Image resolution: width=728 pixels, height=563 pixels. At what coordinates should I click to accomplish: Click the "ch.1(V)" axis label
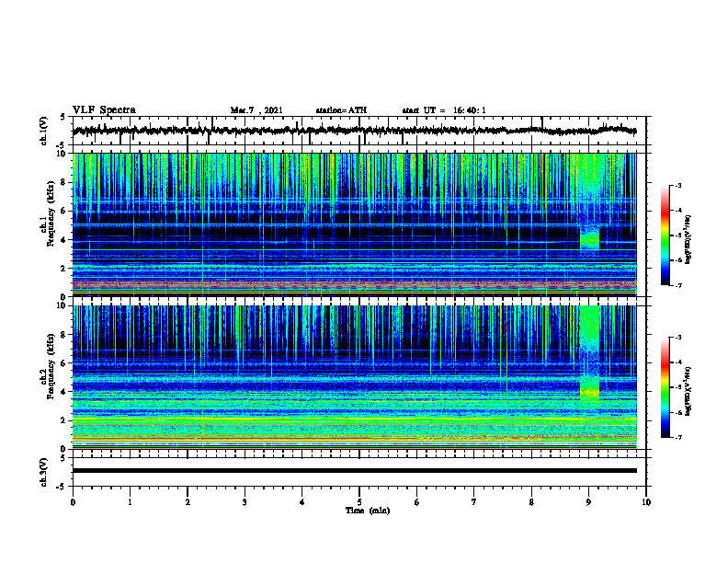tap(44, 131)
